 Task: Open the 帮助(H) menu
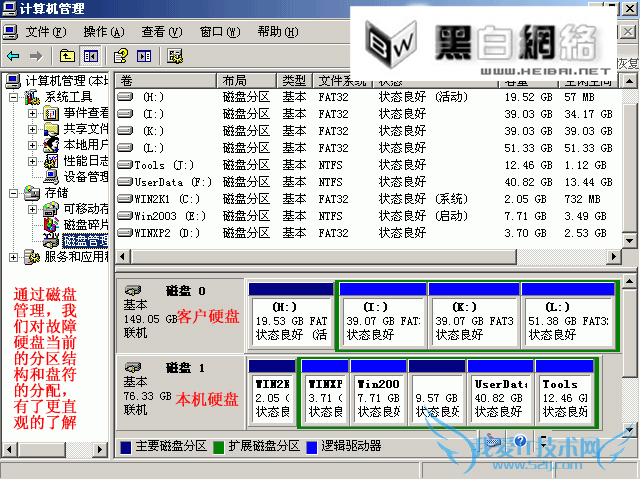276,32
